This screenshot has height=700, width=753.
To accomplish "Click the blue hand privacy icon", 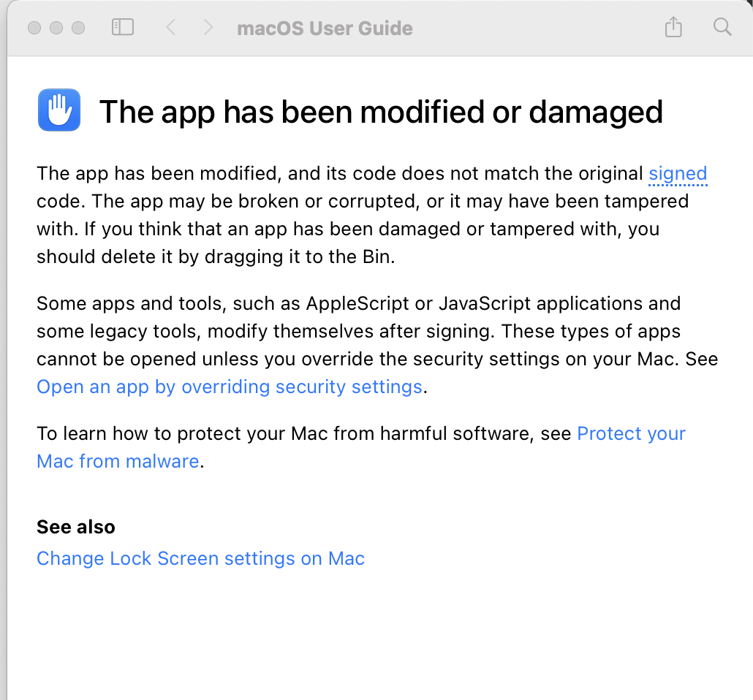I will point(58,111).
